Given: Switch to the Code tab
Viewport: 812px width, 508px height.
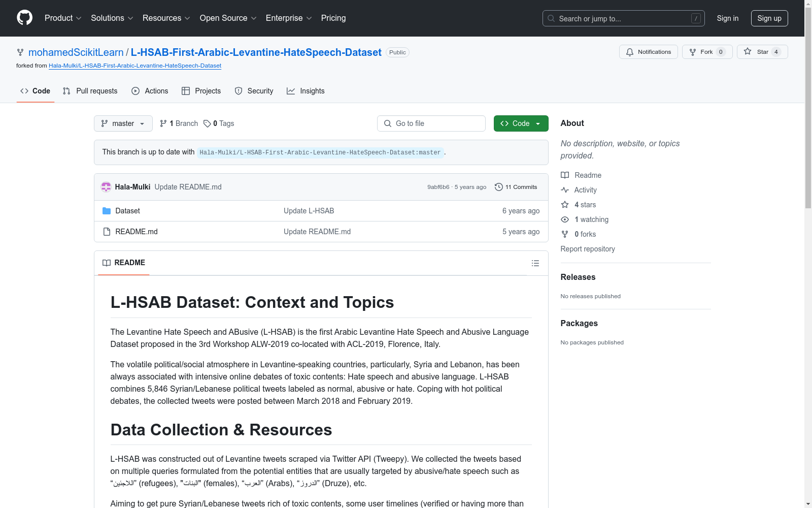Looking at the screenshot, I should [x=36, y=91].
